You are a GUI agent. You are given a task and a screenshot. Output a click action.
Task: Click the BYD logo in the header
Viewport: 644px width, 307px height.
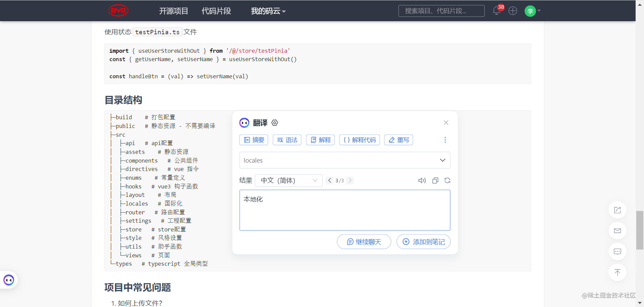(x=118, y=10)
